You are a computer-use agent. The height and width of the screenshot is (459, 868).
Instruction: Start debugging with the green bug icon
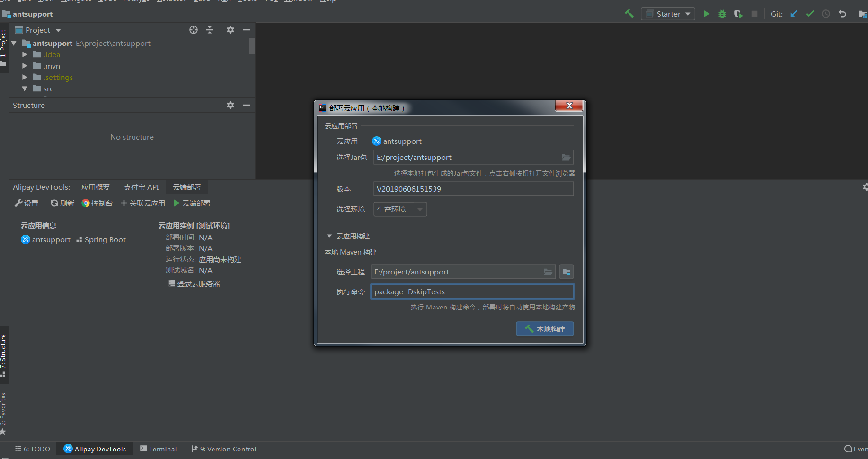[722, 14]
